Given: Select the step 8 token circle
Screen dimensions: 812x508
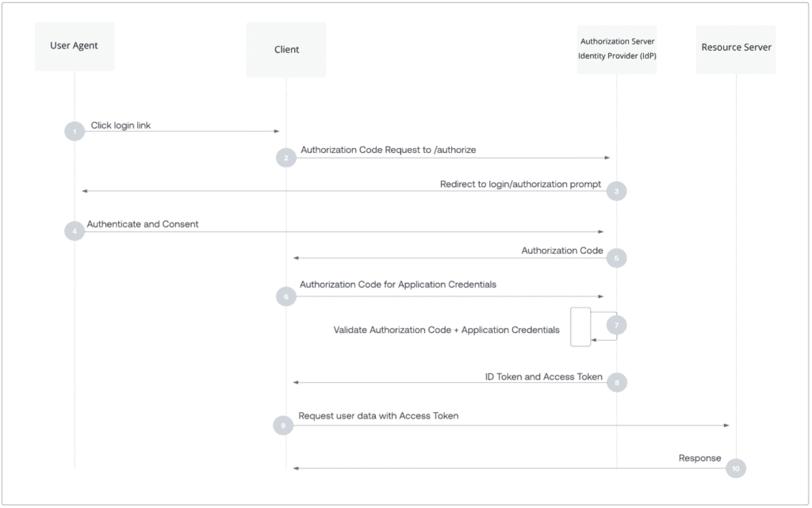Looking at the screenshot, I should (617, 383).
